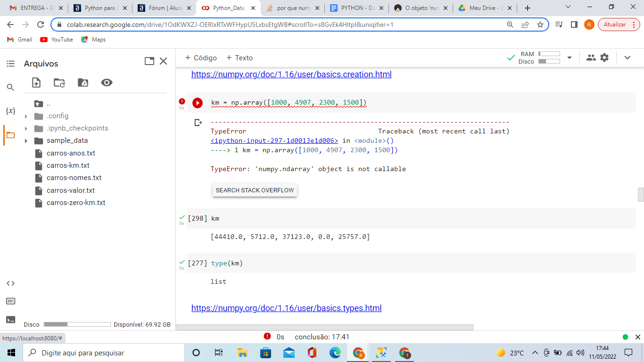Viewport: 644px width, 362px height.
Task: Clear the error output icon
Action: click(x=198, y=123)
